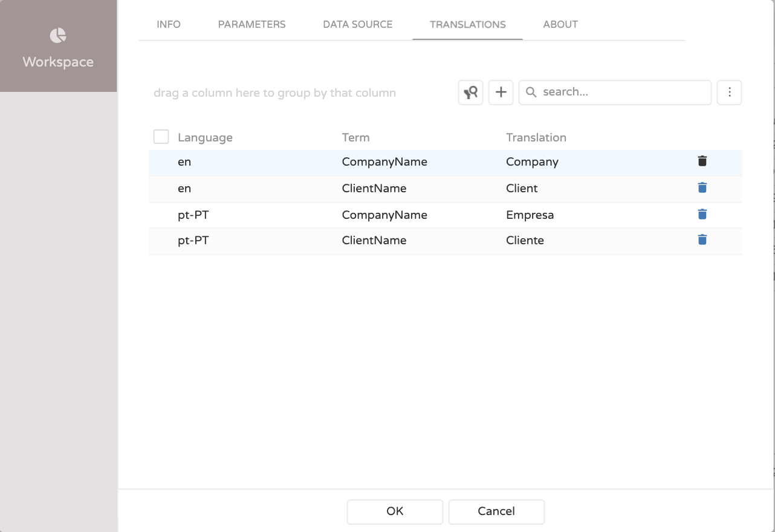Click the Cancel button
The image size is (775, 532).
tap(496, 511)
